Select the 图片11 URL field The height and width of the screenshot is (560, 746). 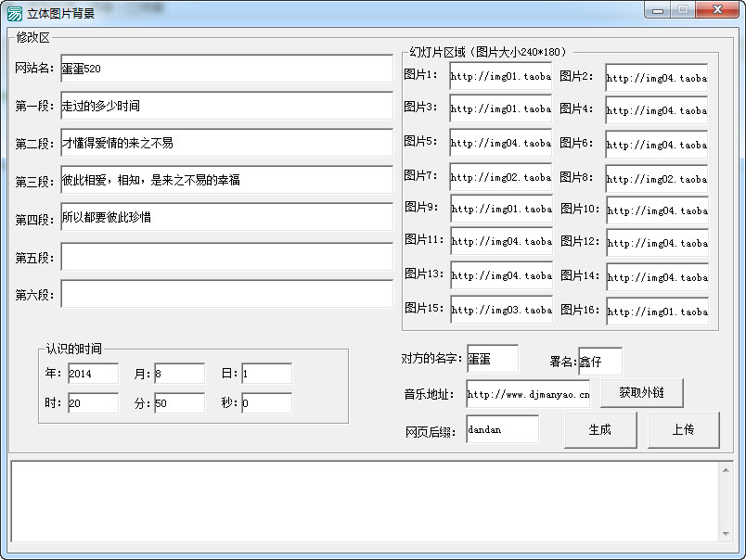[502, 241]
